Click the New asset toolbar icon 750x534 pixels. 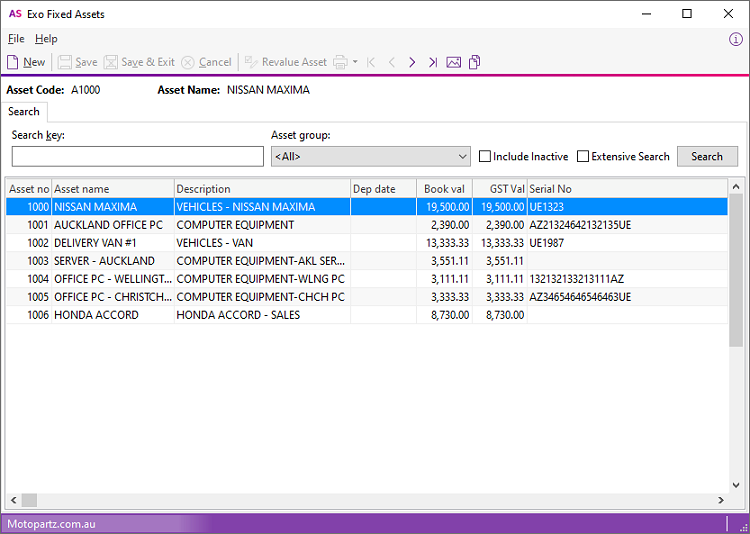(26, 62)
